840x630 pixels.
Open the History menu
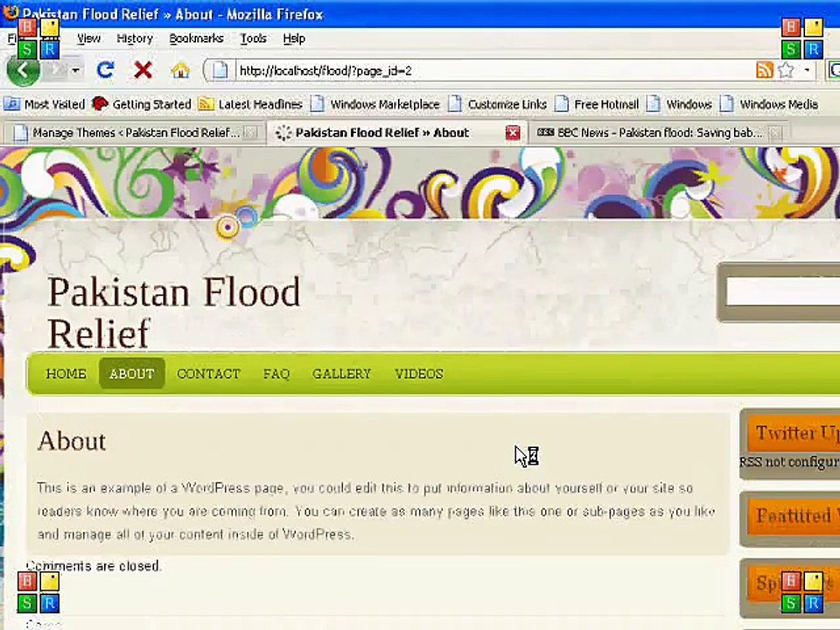point(135,38)
